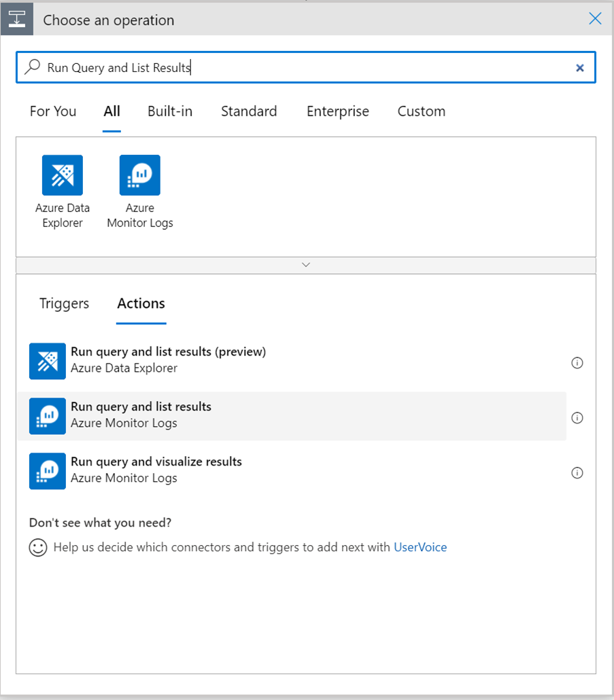
Task: Switch to the For You tab
Action: pos(53,111)
